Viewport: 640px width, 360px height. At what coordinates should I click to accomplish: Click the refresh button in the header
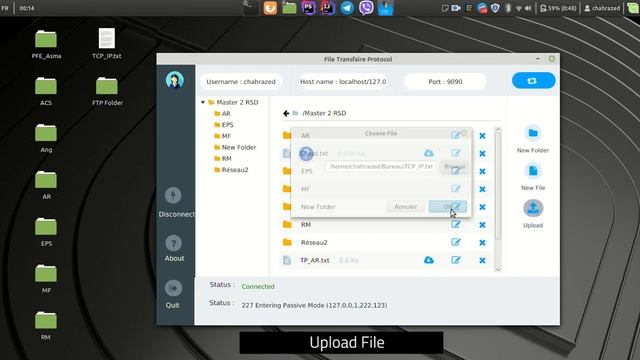tap(533, 81)
